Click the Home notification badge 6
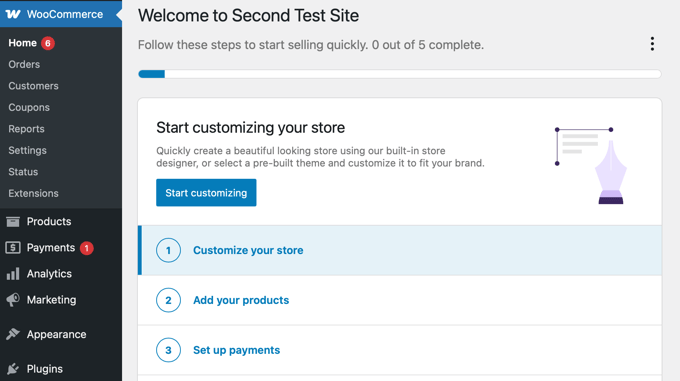Viewport: 680px width, 381px height. tap(48, 43)
